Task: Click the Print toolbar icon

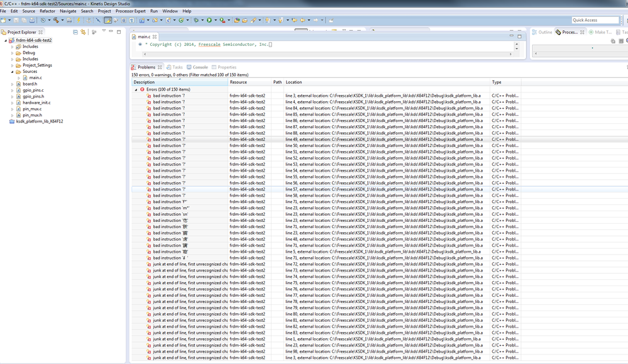Action: (31, 20)
